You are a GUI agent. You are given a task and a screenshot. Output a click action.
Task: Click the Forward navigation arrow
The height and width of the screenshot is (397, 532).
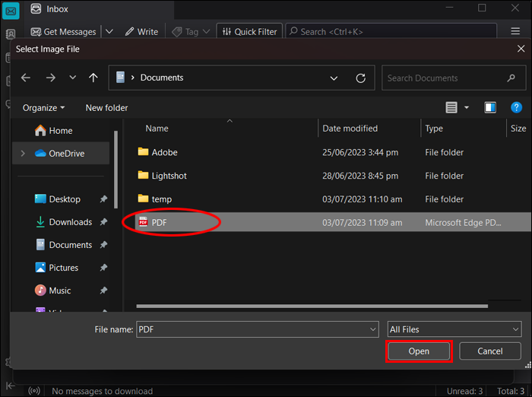point(50,78)
